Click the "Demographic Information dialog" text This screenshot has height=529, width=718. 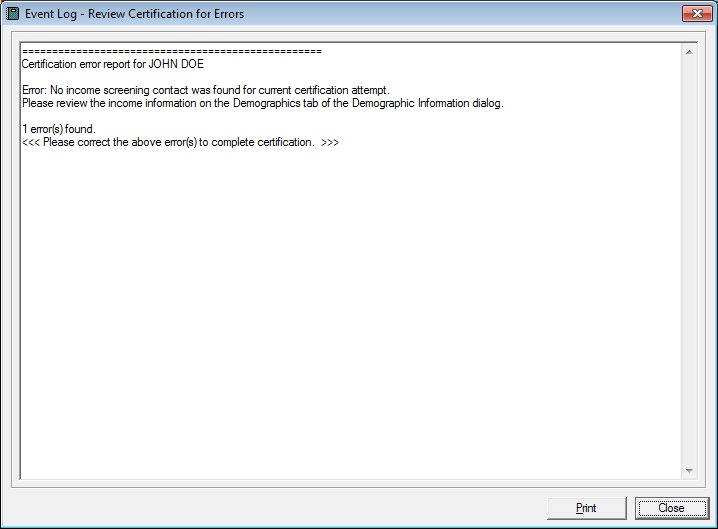tap(426, 103)
